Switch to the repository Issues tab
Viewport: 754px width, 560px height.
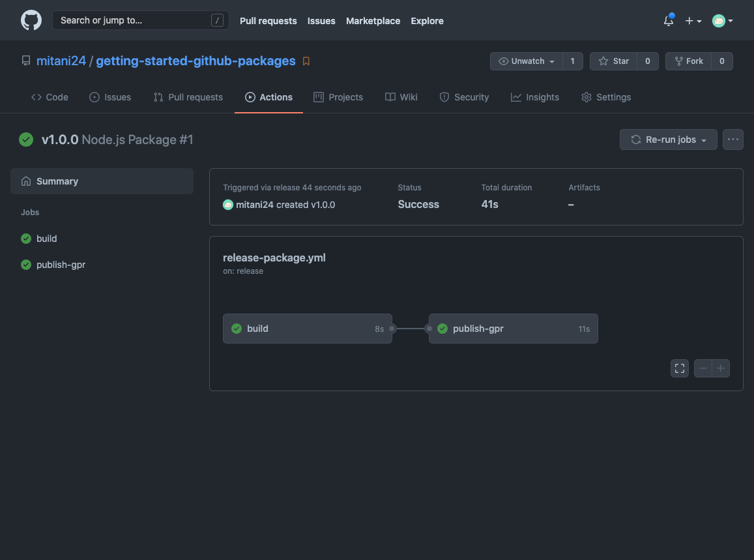point(110,97)
